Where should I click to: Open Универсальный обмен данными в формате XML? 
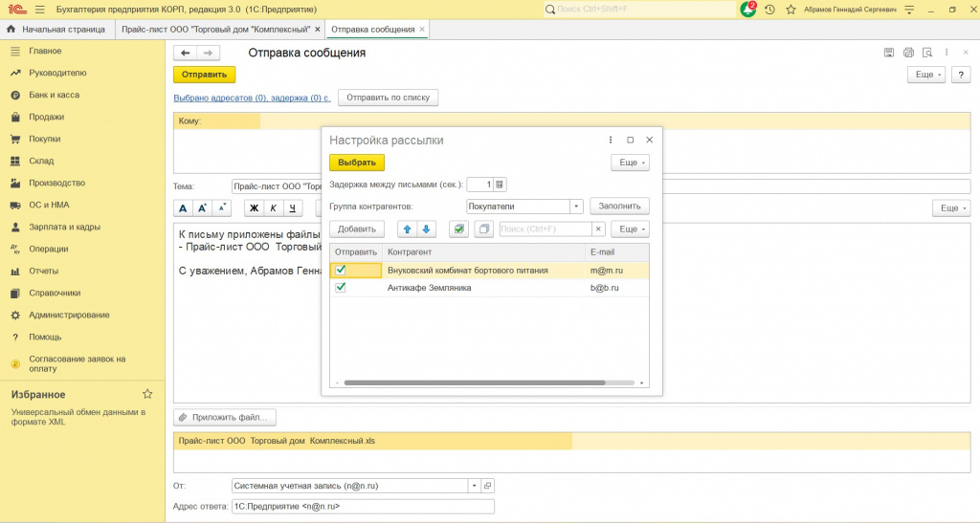[78, 417]
